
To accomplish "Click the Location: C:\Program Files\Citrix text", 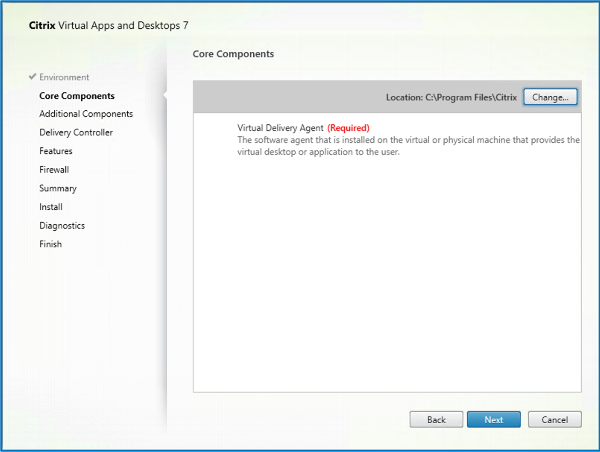I will pos(451,98).
